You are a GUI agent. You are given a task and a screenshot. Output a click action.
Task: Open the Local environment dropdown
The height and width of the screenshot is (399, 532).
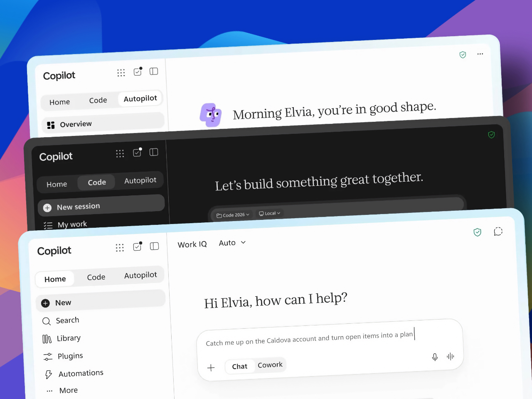(270, 213)
